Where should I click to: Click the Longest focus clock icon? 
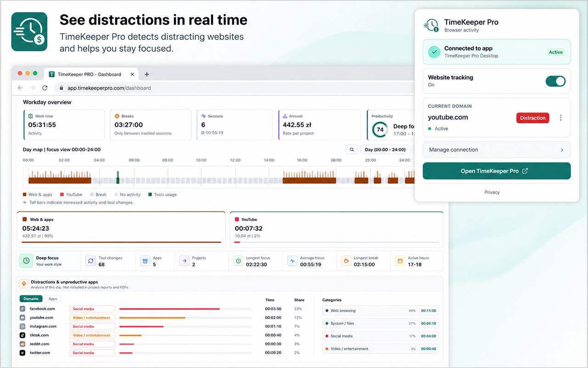pos(238,261)
